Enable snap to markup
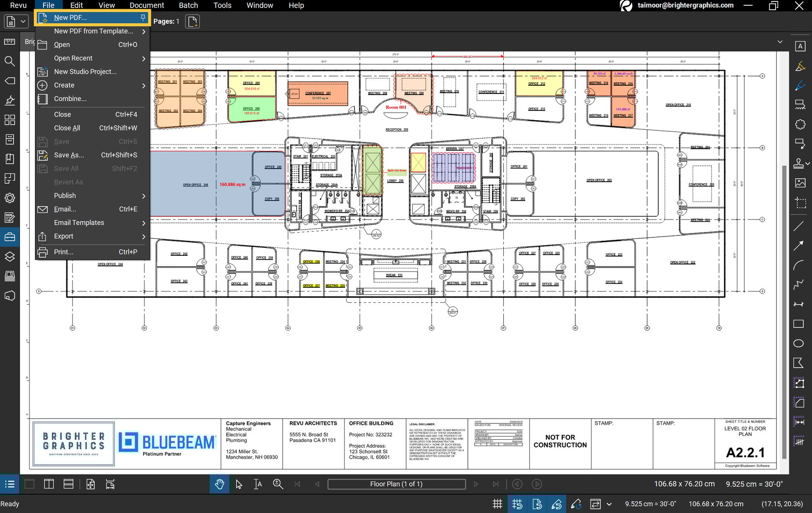Screen dimensions: 812x513 (557, 504)
